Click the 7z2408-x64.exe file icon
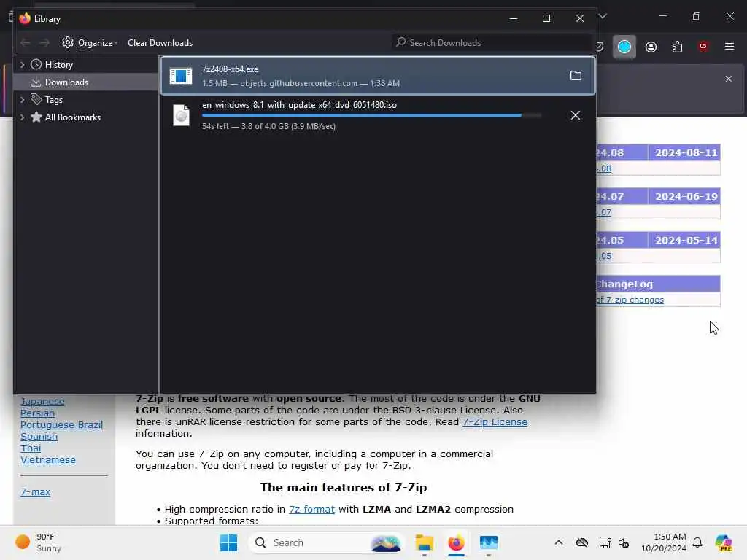747x560 pixels. coord(181,76)
